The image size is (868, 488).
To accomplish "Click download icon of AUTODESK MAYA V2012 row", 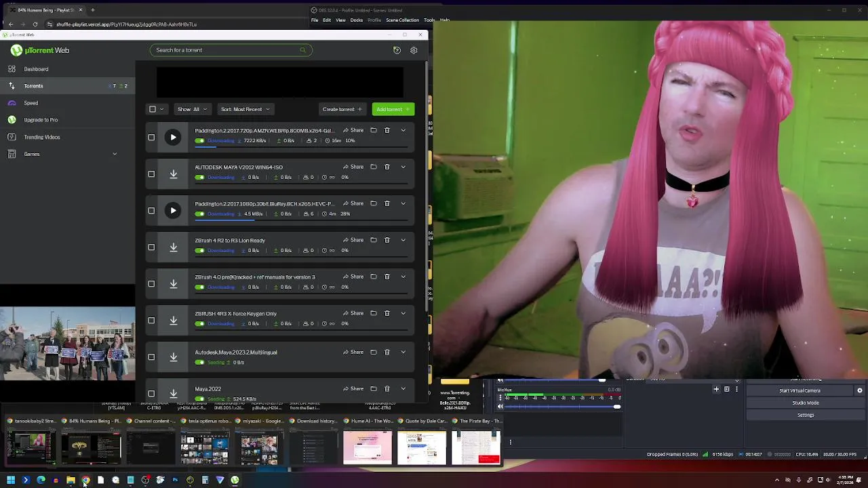I will click(x=173, y=174).
